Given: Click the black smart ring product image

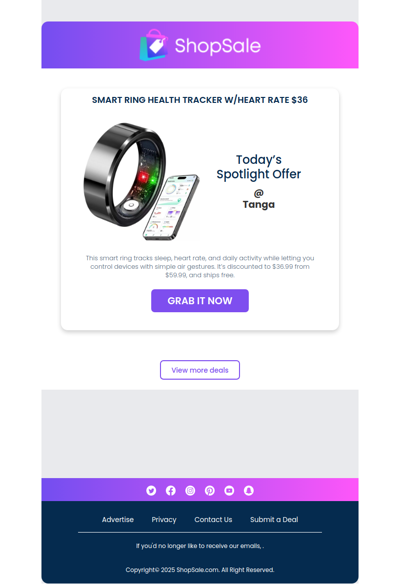Looking at the screenshot, I should 125,174.
